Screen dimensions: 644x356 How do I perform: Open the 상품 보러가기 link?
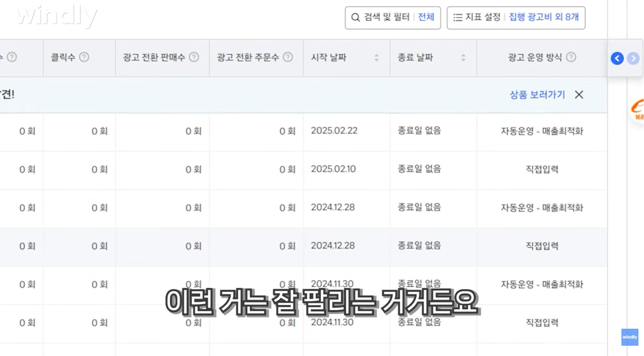(537, 95)
